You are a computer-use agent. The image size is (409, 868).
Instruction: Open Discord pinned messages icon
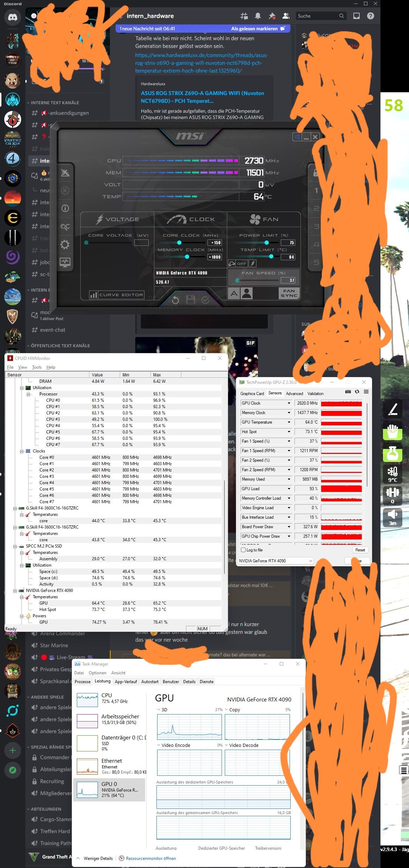pyautogui.click(x=272, y=16)
